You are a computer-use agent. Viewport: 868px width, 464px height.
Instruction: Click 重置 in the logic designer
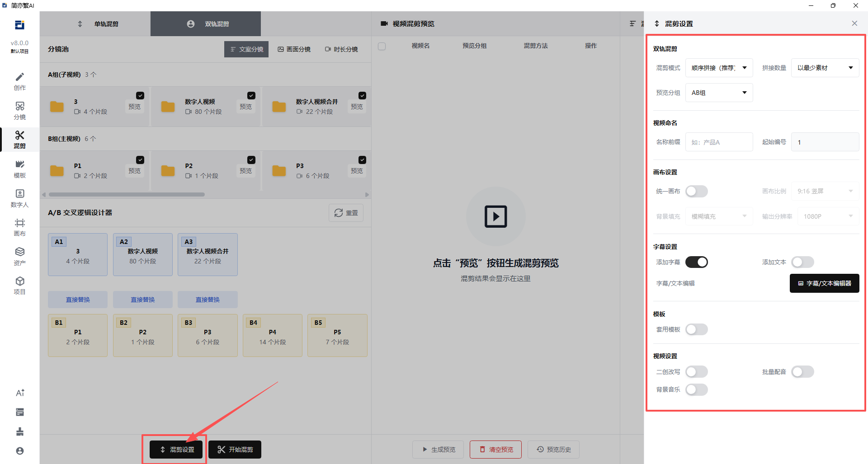pyautogui.click(x=346, y=213)
